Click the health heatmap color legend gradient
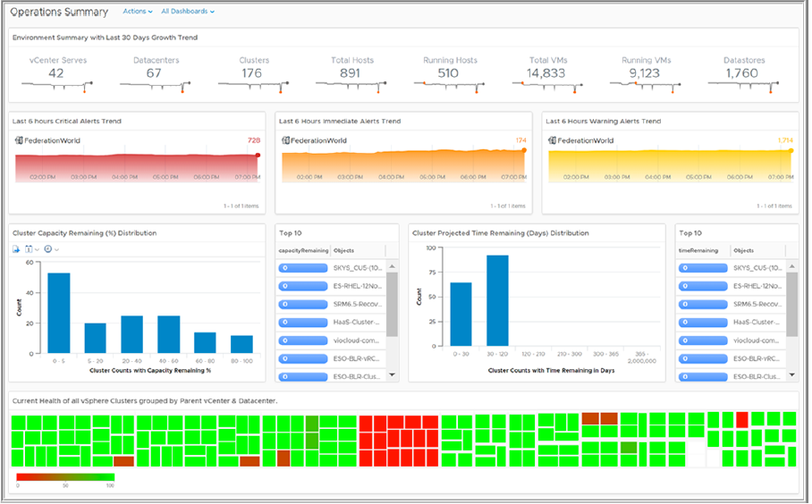 coord(65,477)
